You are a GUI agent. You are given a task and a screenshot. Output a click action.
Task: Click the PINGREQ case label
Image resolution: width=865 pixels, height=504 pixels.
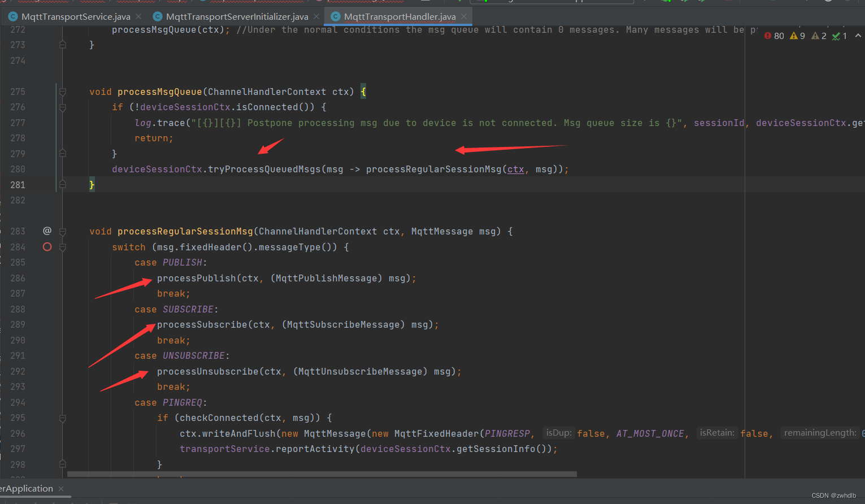pyautogui.click(x=182, y=403)
